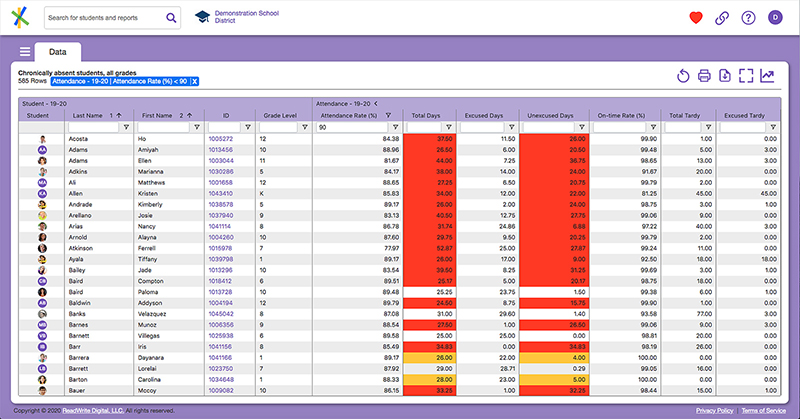Click the reset refresh icon

pyautogui.click(x=683, y=76)
